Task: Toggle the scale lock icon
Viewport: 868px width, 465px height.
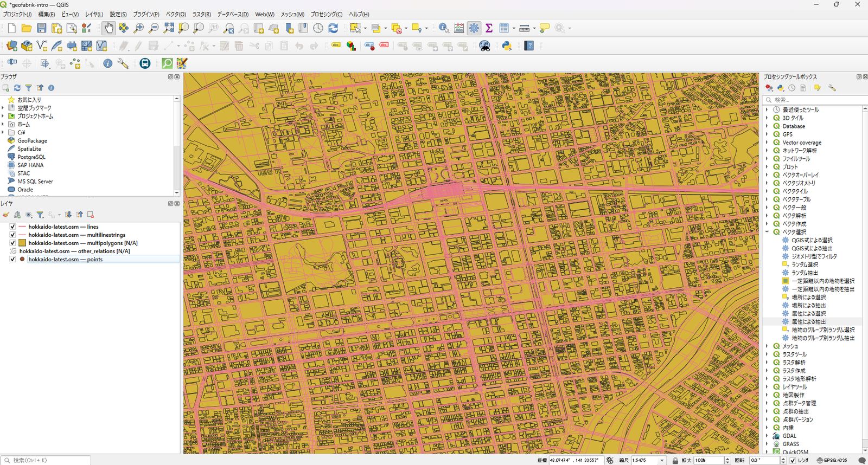Action: (x=675, y=460)
